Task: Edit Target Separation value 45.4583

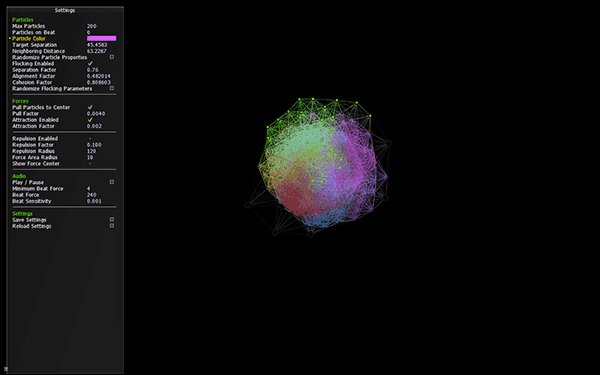Action: (97, 45)
